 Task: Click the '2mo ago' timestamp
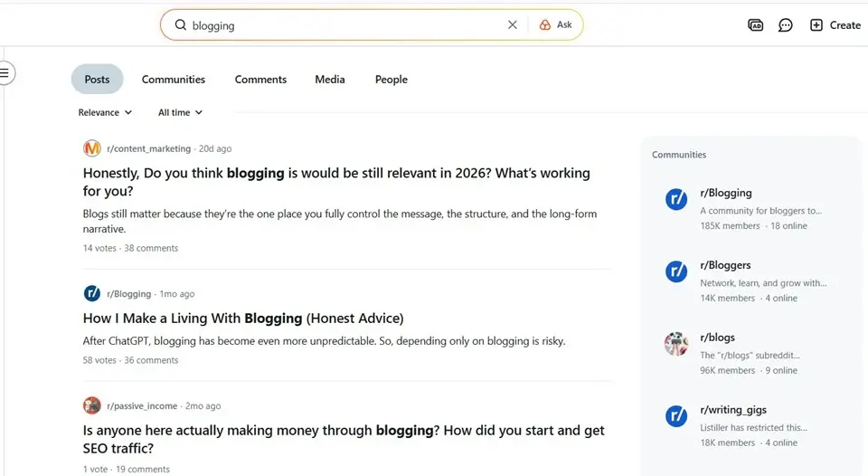pos(203,405)
